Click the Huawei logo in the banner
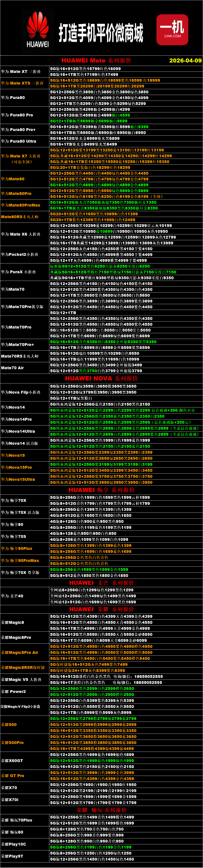Viewport: 203px width, 868px height. (x=37, y=30)
